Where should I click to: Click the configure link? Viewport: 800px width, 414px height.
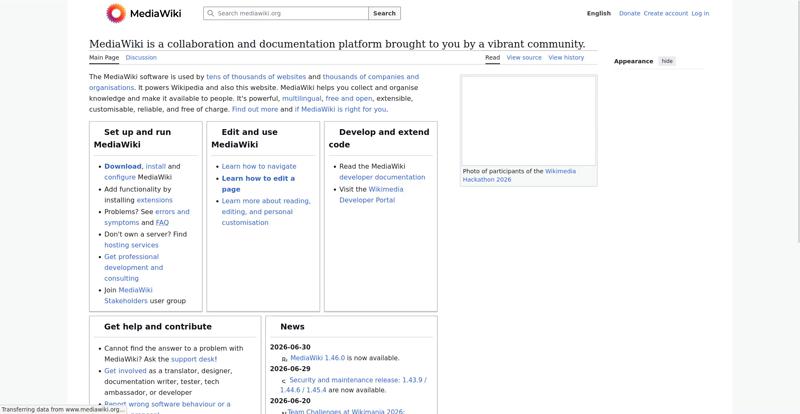pos(120,177)
